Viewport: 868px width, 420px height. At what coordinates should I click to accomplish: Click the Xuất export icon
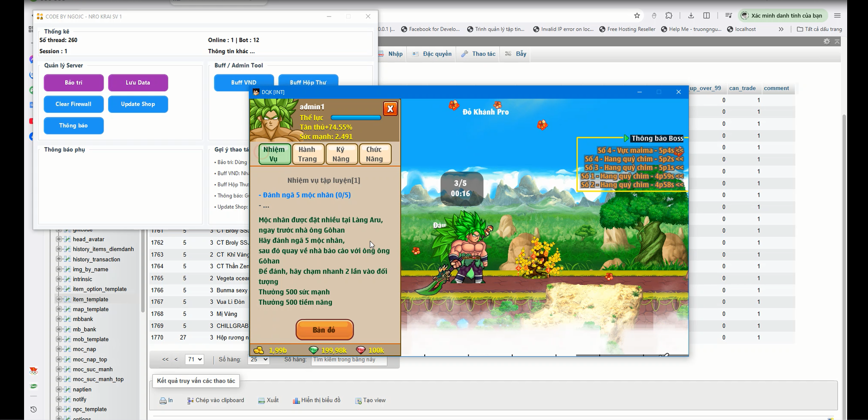point(261,401)
